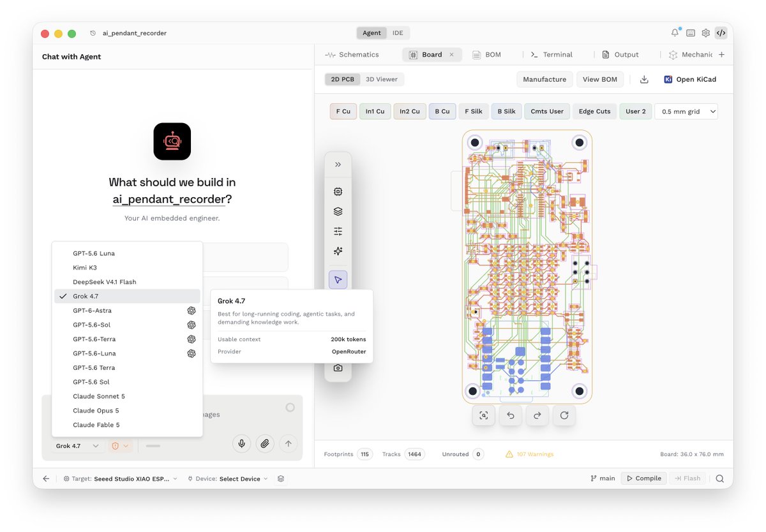Toggle the B Cu layer

click(442, 112)
